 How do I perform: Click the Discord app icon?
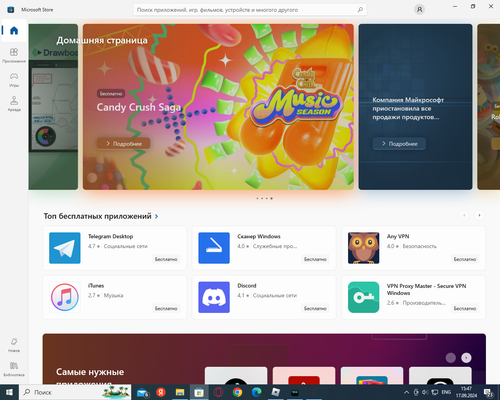pyautogui.click(x=214, y=297)
